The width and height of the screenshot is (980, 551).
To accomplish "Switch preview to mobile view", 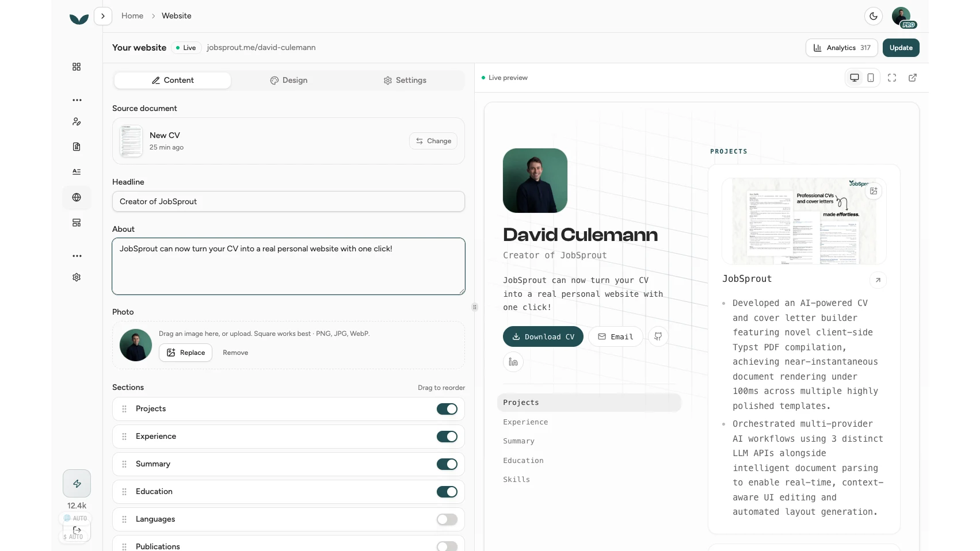I will click(871, 78).
